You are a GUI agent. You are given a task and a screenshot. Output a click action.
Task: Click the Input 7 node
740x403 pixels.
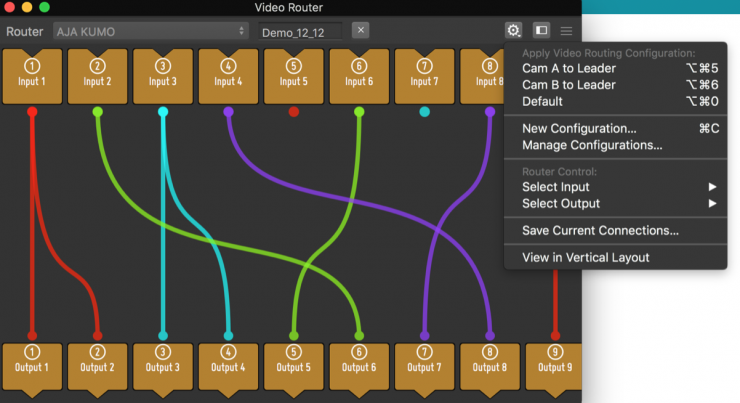424,75
